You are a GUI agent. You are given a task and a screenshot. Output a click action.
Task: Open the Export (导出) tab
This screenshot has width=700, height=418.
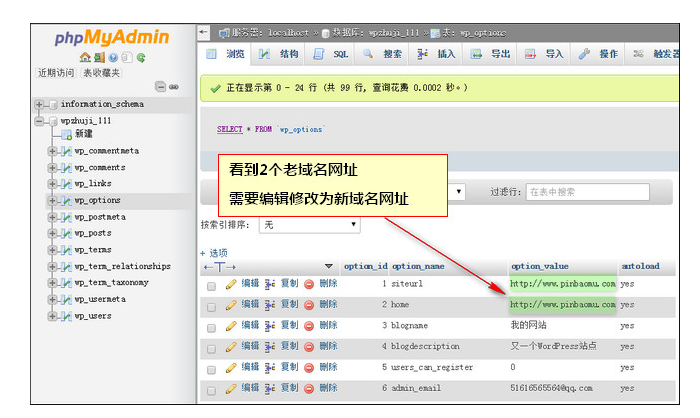[490, 54]
